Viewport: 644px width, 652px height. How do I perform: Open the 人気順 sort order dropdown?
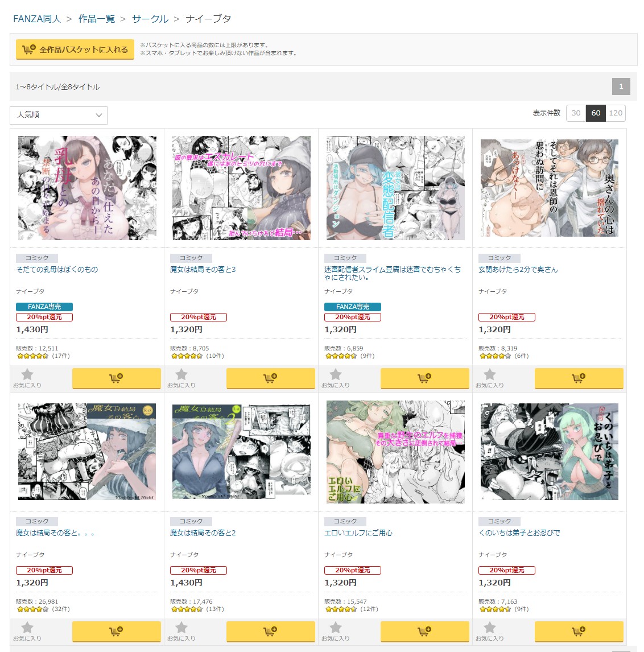click(x=59, y=115)
